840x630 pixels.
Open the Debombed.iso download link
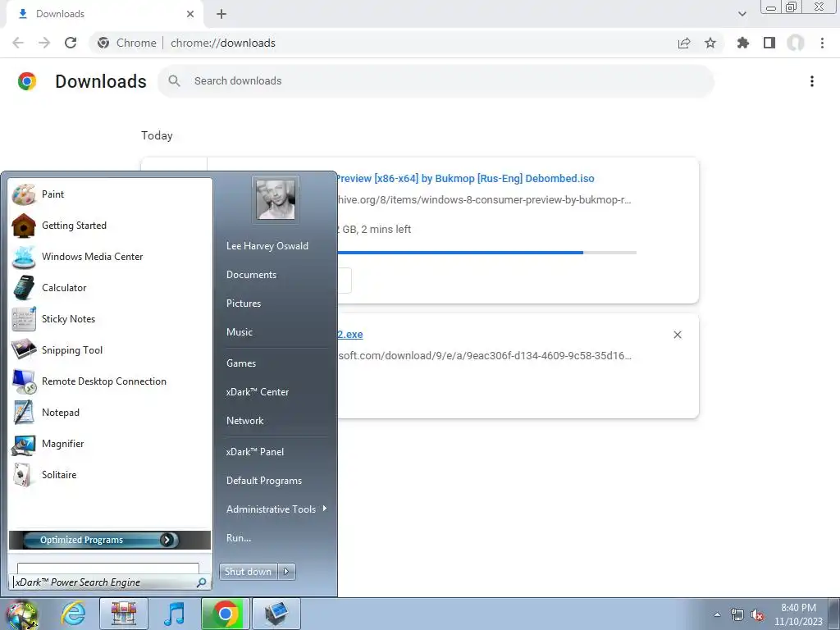pos(466,178)
